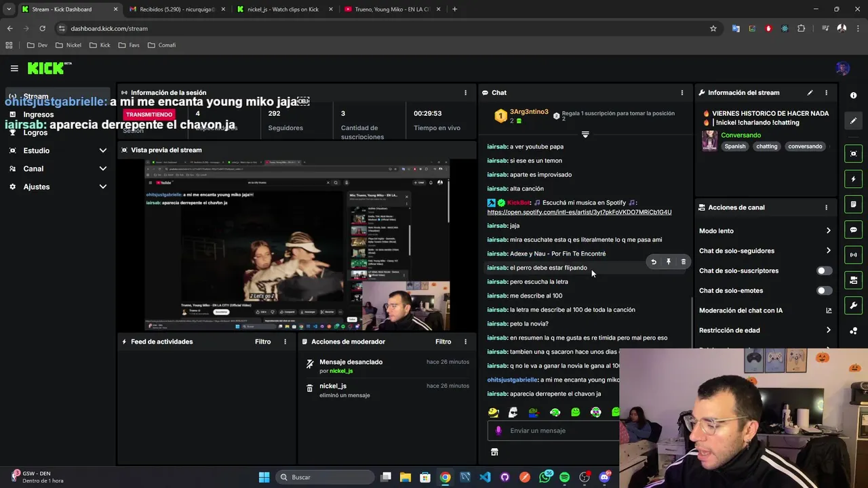Viewport: 868px width, 488px height.
Task: Click the chatting tag
Action: tap(767, 146)
